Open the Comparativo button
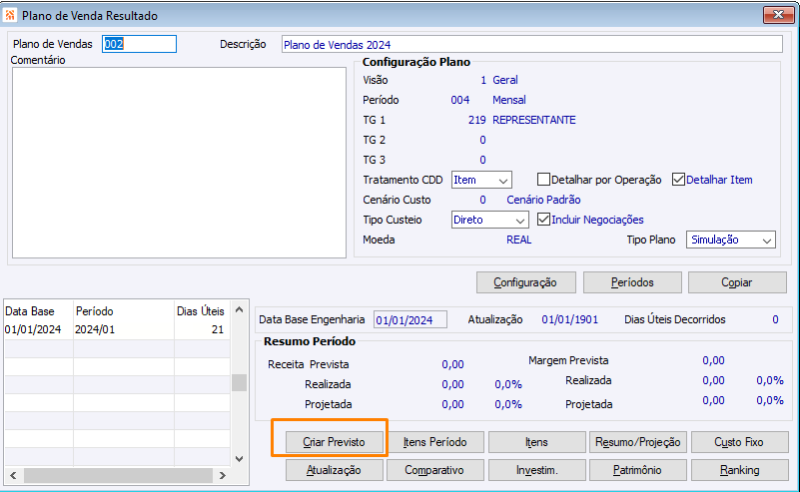This screenshot has height=492, width=800. point(435,470)
